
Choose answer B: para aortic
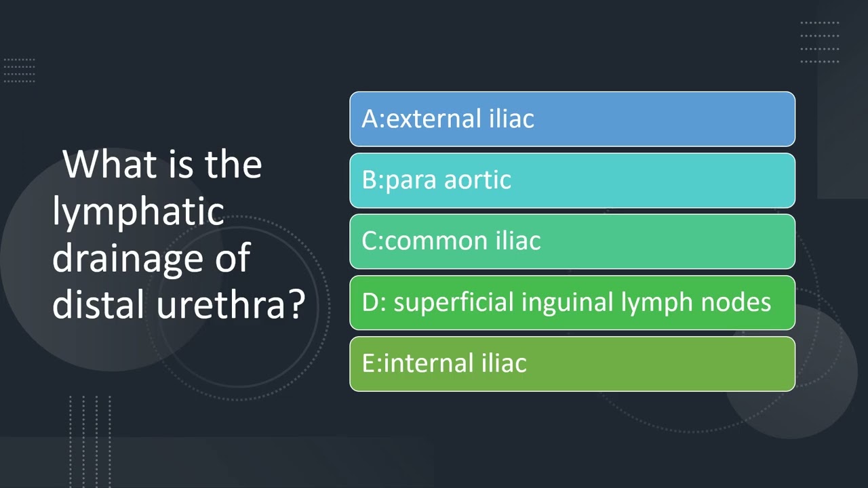572,180
